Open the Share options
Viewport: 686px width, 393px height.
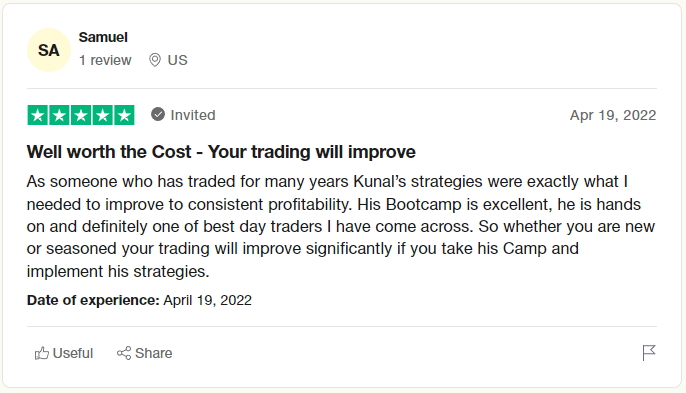pos(144,353)
